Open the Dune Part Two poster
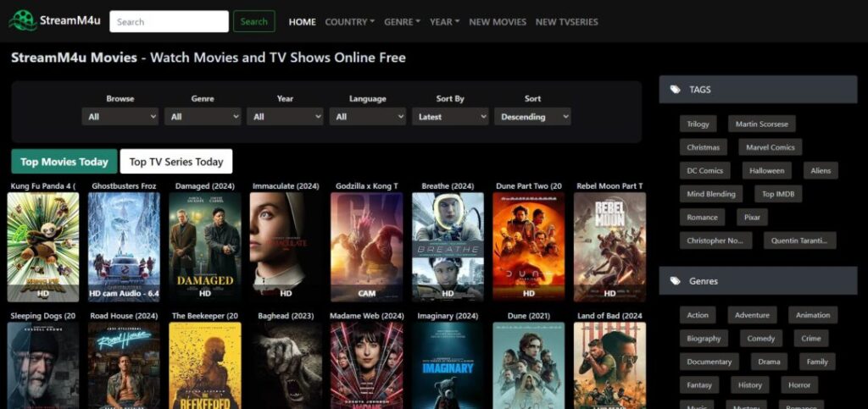Screen dimensions: 868x409 click(529, 246)
